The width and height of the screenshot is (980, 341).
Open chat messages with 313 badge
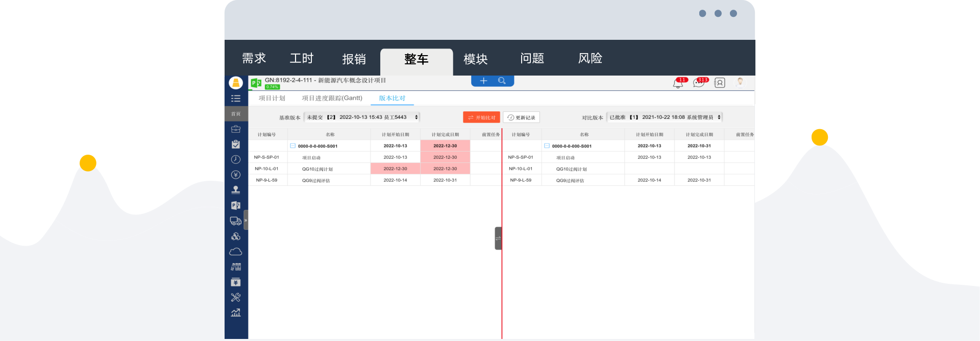[700, 83]
